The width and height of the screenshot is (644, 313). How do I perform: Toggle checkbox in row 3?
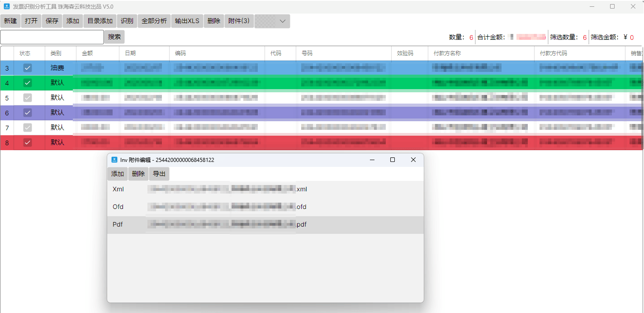point(28,68)
